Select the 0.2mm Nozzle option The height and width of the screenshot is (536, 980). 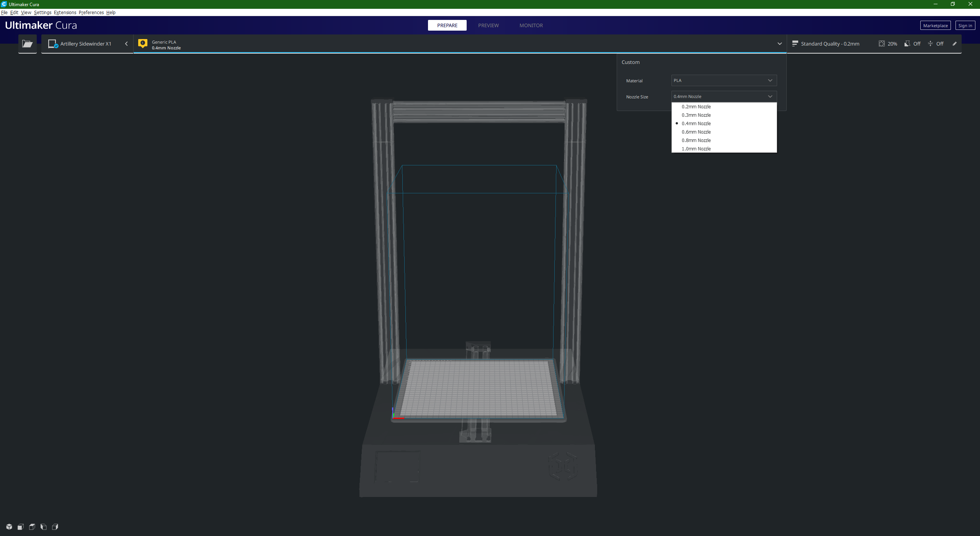pyautogui.click(x=724, y=107)
